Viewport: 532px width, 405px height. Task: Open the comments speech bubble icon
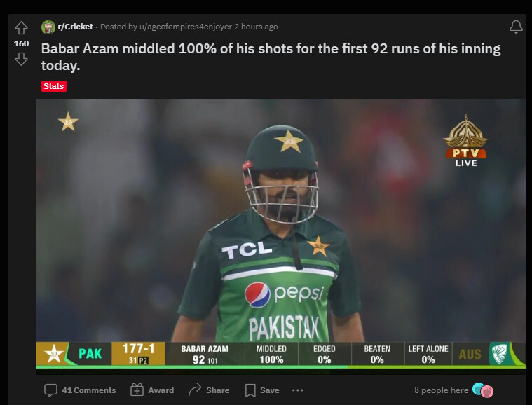click(50, 390)
